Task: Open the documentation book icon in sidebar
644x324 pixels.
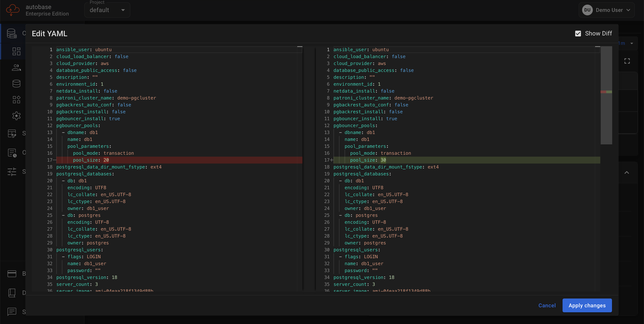Action: (12, 293)
